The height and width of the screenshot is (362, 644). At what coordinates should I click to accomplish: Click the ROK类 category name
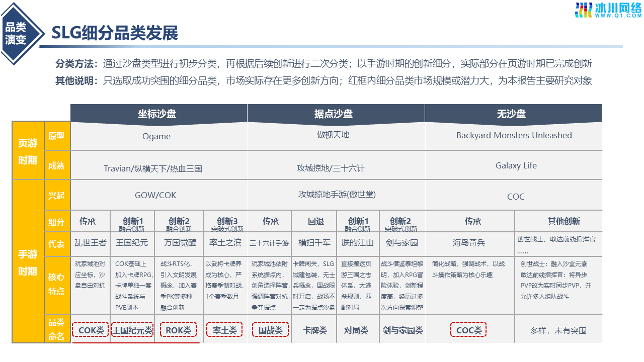(x=178, y=330)
